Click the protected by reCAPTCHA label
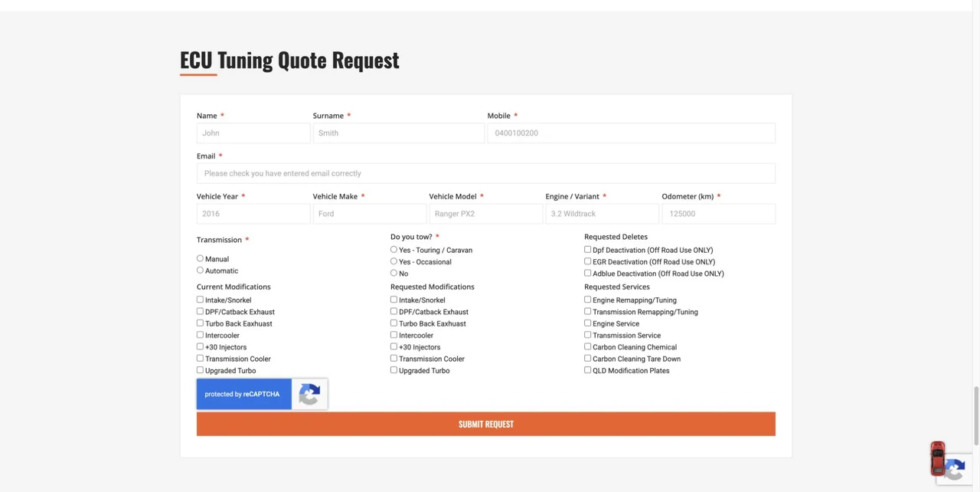980x492 pixels. coord(242,394)
